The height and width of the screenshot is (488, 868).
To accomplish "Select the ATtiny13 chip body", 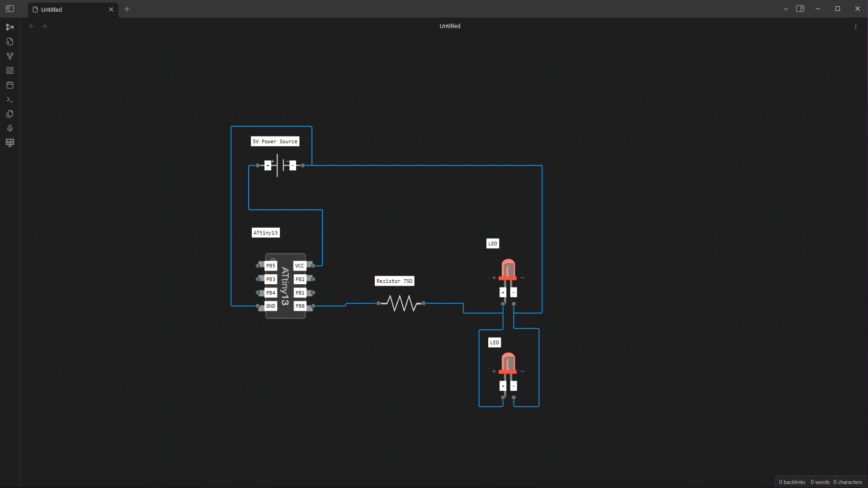I will (x=285, y=286).
